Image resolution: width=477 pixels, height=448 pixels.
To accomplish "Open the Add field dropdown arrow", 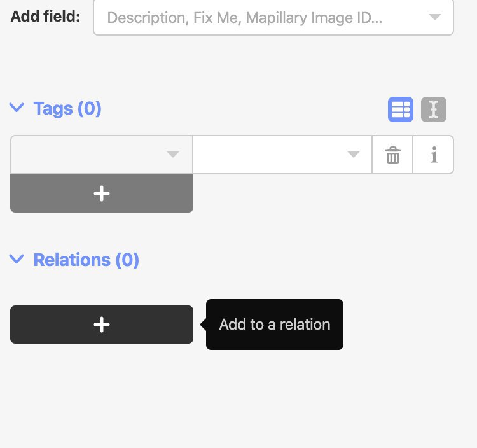I will (x=435, y=17).
